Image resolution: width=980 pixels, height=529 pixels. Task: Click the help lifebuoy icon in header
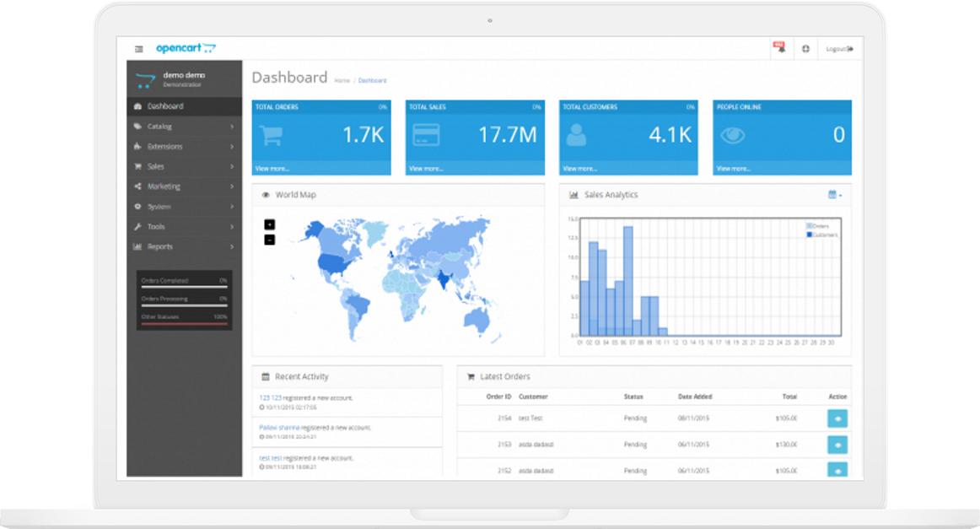pyautogui.click(x=805, y=49)
